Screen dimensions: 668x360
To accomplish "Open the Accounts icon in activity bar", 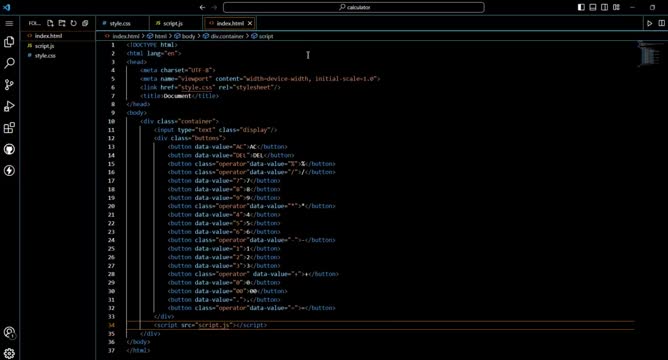I will pos(9,332).
